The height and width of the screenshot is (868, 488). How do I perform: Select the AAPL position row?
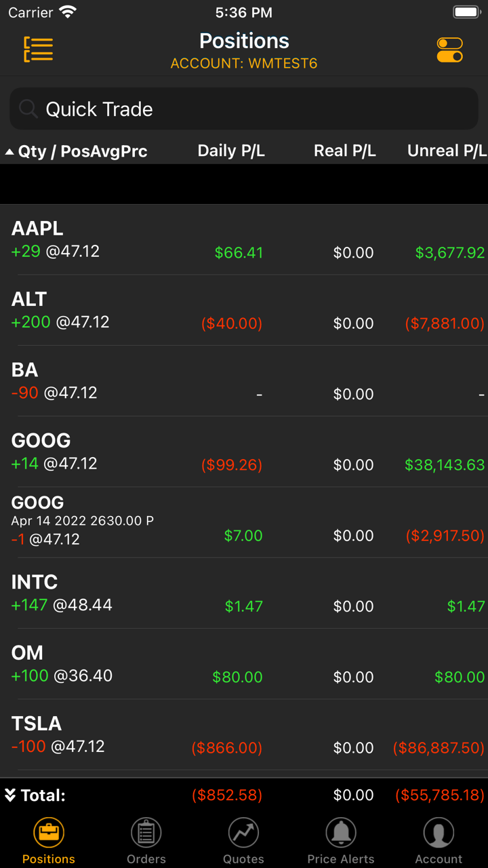coord(244,240)
